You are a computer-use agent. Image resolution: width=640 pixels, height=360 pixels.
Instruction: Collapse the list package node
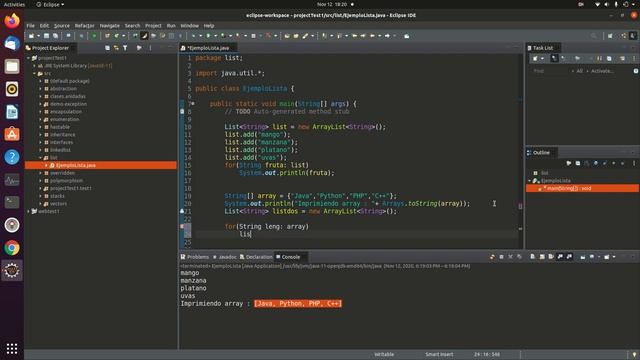[41, 158]
